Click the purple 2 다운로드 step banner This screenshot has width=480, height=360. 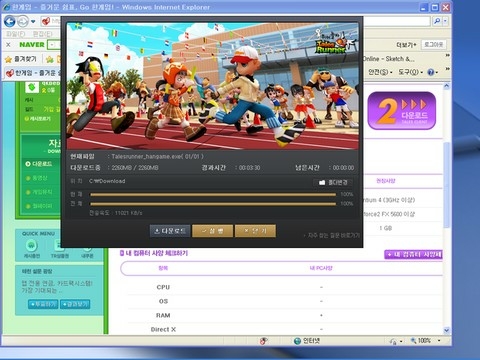(x=402, y=111)
